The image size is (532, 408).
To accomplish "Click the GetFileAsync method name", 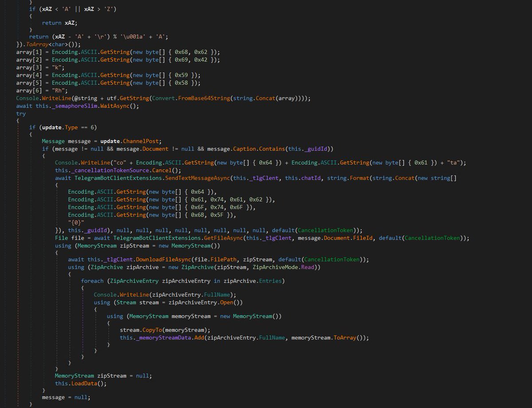I will (223, 238).
